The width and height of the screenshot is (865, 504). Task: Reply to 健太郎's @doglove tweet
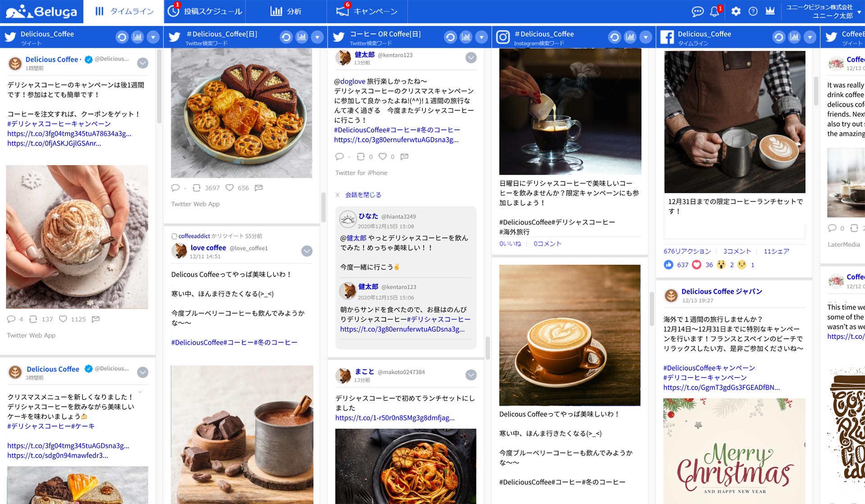pos(340,156)
